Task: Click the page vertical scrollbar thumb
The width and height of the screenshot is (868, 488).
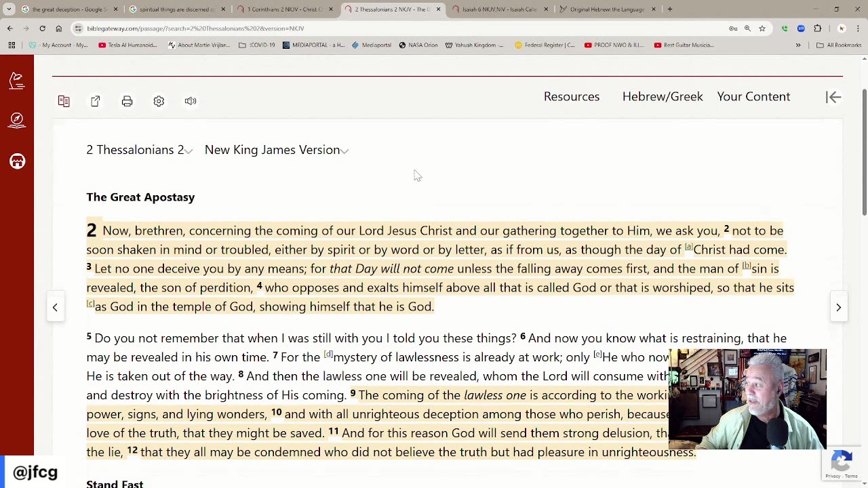Action: tap(864, 152)
